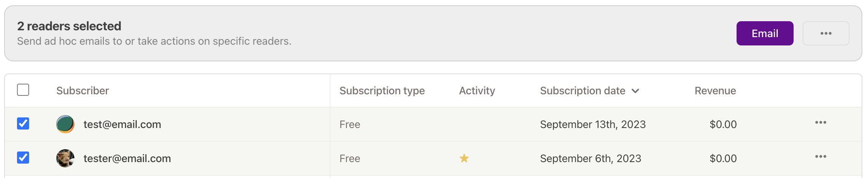This screenshot has width=868, height=178.
Task: Open subscriber tester@email.com
Action: coord(127,158)
